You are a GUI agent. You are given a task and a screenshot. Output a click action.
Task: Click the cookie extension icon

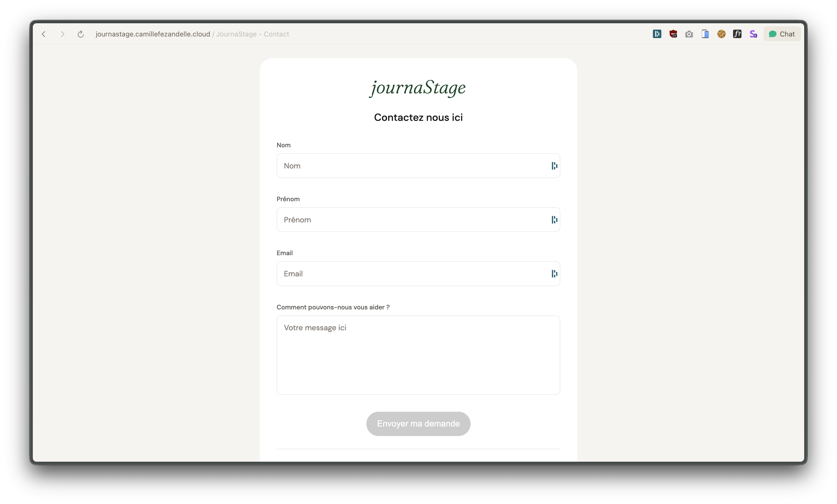point(721,34)
